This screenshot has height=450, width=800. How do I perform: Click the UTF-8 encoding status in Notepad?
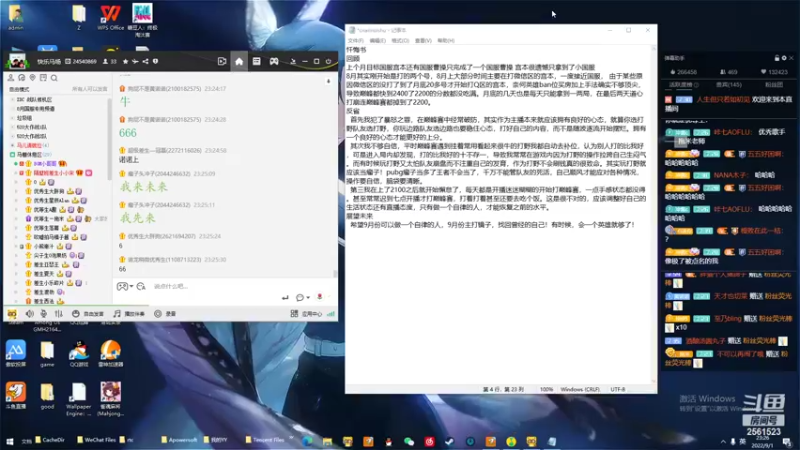(x=617, y=389)
